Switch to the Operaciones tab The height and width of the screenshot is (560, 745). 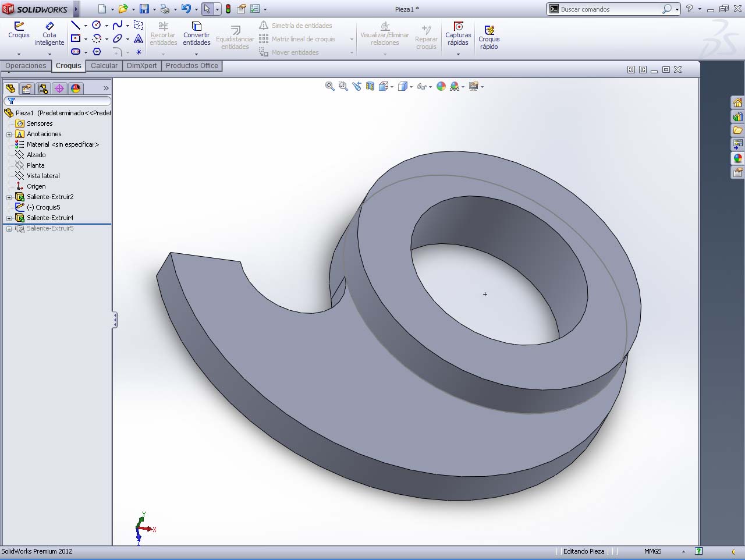click(26, 66)
